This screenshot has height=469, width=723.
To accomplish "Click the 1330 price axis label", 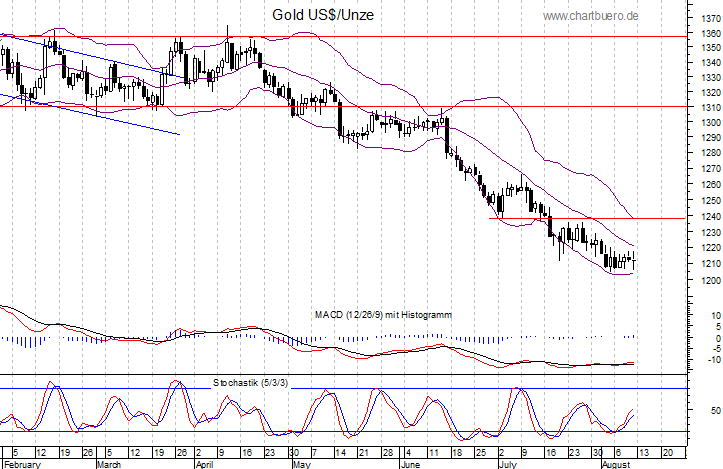I will click(711, 77).
